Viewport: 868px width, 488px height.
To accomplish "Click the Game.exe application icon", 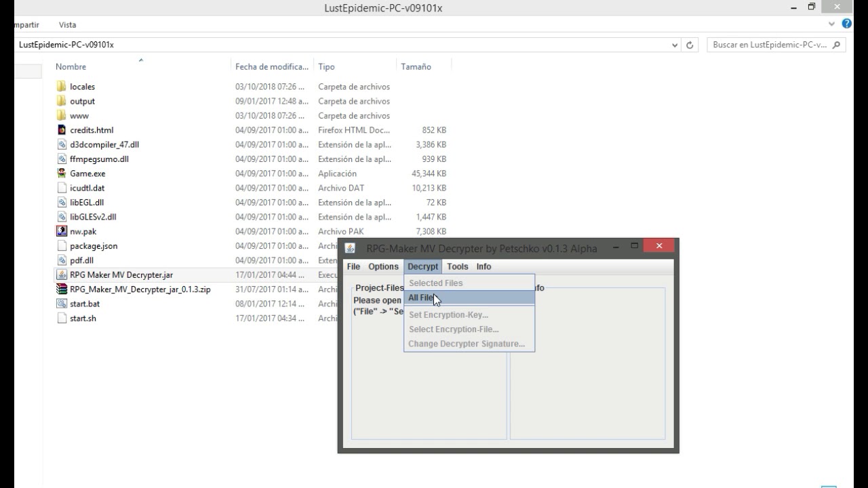I will (x=62, y=173).
